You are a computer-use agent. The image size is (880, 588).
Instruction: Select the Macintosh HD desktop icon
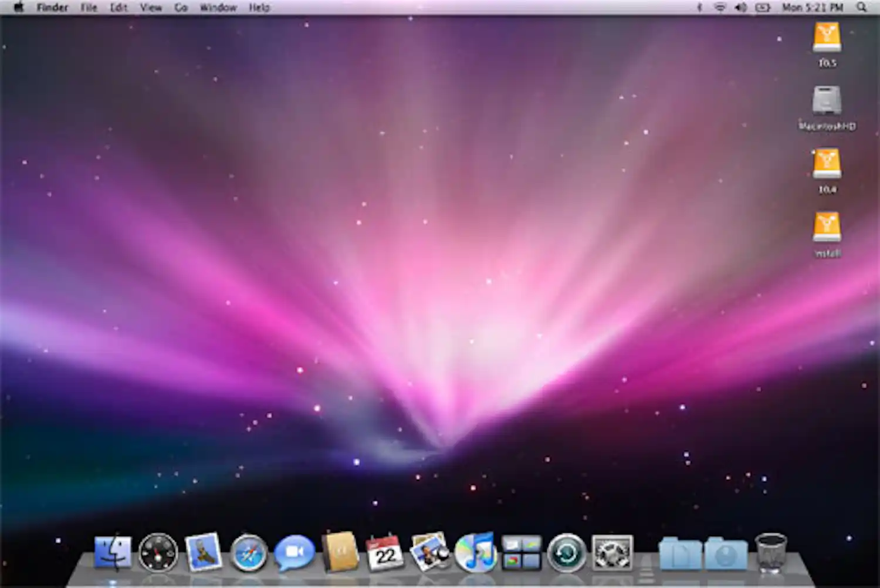tap(826, 106)
